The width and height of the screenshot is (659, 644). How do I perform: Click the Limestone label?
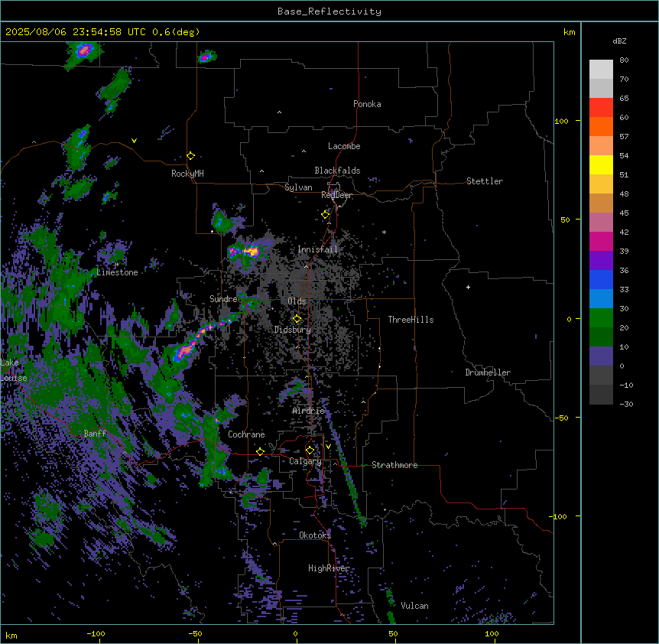117,272
